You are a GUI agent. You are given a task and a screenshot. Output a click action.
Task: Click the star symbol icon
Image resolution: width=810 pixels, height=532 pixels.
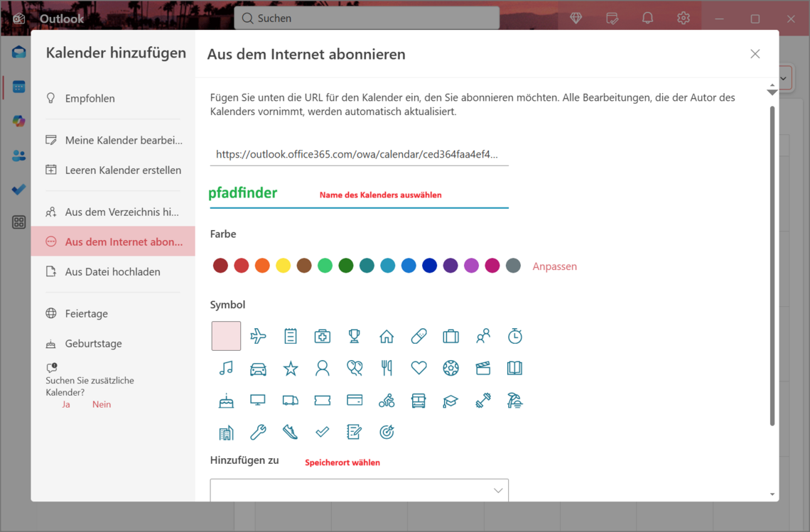pos(290,368)
